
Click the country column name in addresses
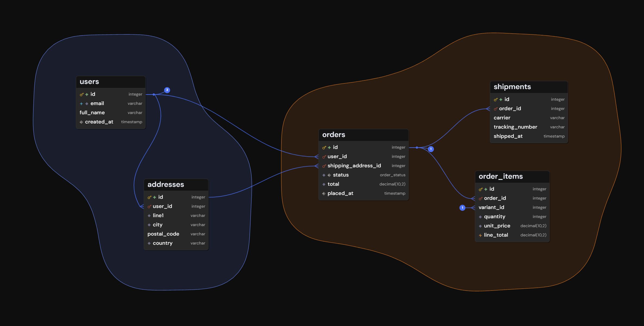pos(162,243)
